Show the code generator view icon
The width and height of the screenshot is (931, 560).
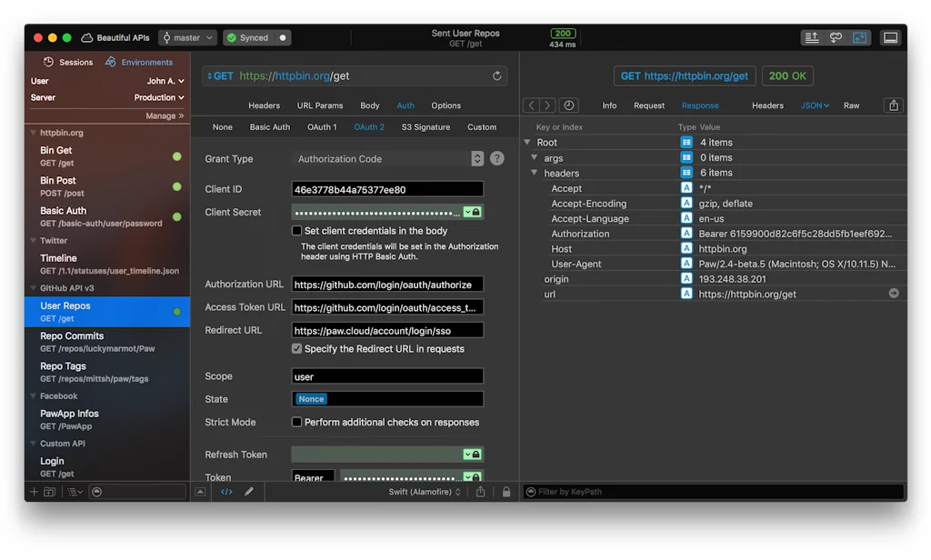[227, 492]
